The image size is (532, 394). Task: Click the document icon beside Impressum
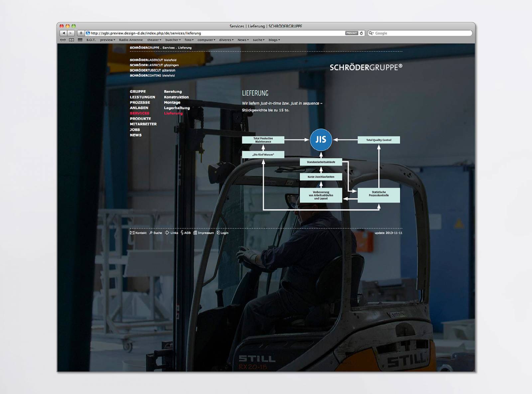195,233
